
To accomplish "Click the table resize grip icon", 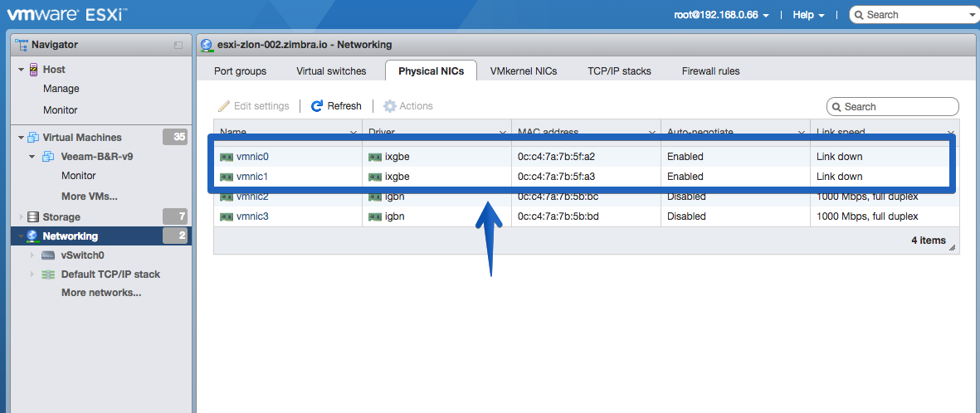I will coord(952,248).
